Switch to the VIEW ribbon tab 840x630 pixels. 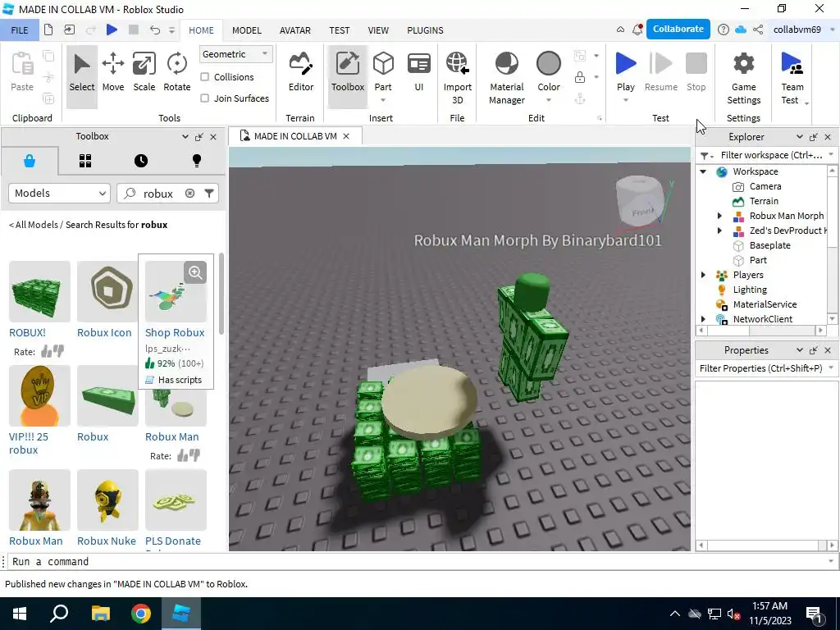click(x=378, y=30)
